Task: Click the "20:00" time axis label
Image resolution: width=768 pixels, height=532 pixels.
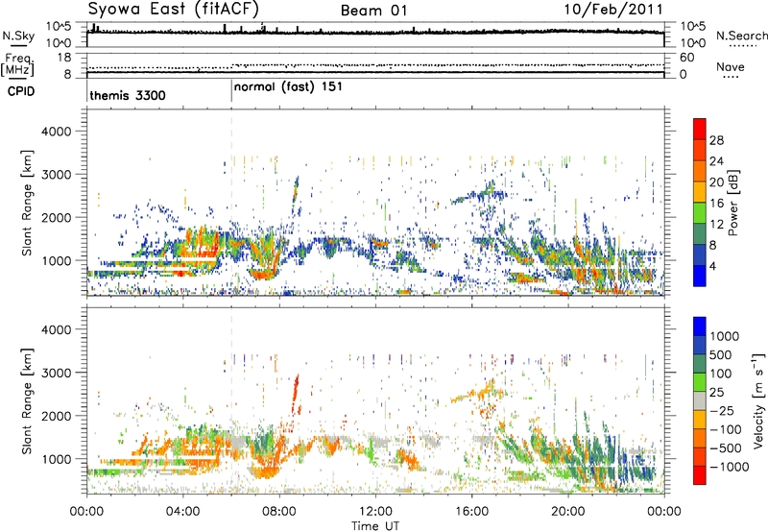Action: click(x=567, y=512)
